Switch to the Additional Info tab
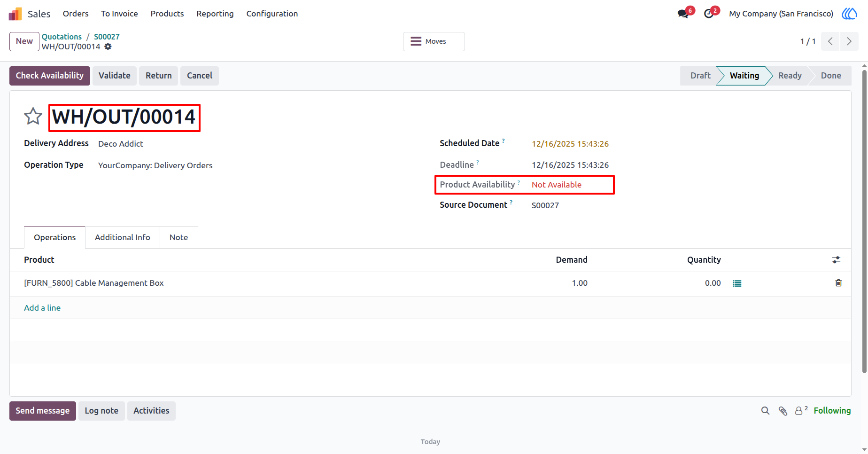The image size is (868, 454). (x=123, y=237)
